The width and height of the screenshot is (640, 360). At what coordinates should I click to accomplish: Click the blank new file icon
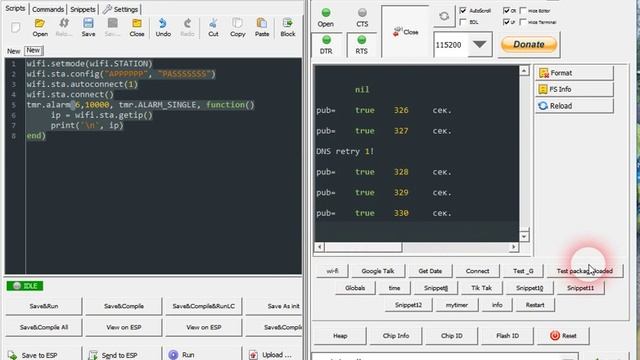point(16,27)
